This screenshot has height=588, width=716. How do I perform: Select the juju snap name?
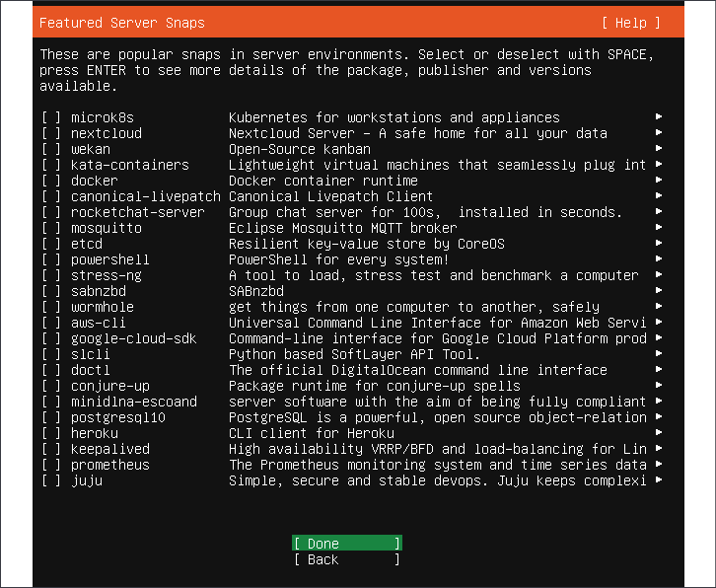tap(87, 480)
